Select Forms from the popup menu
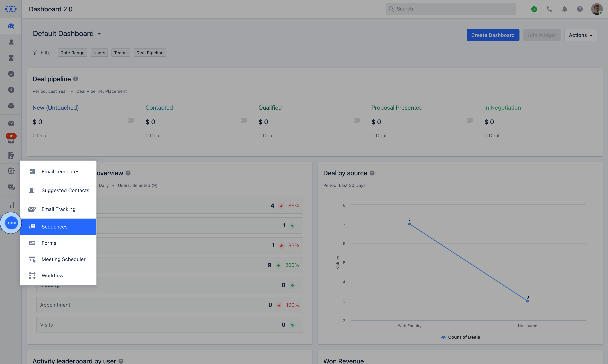Screen dimensions: 608x364 [x=58, y=243]
